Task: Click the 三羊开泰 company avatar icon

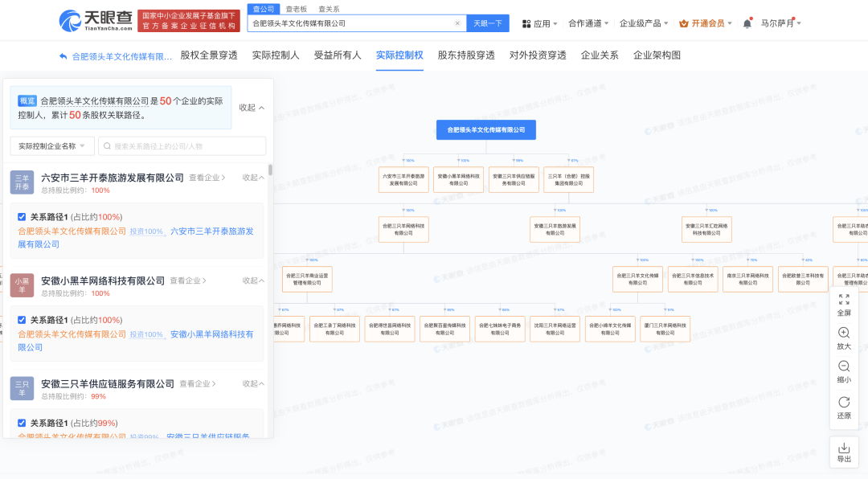Action: tap(23, 182)
